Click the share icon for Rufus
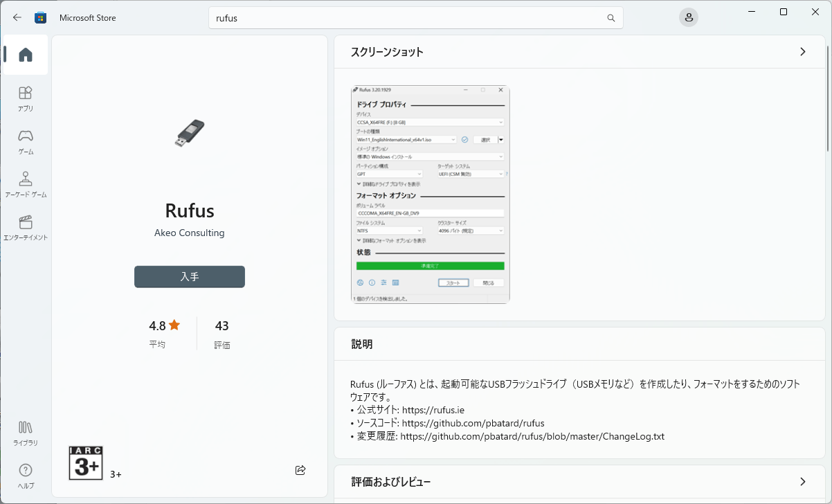The width and height of the screenshot is (832, 504). (x=300, y=470)
